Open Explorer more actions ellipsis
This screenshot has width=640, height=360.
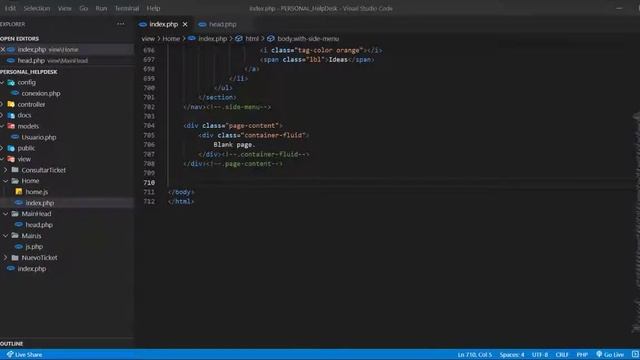click(120, 24)
